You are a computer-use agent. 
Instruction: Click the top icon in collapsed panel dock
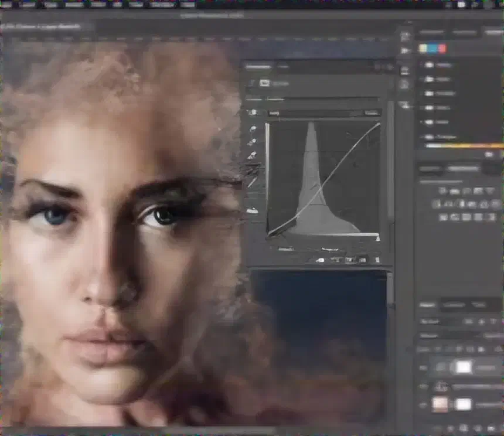click(x=404, y=36)
